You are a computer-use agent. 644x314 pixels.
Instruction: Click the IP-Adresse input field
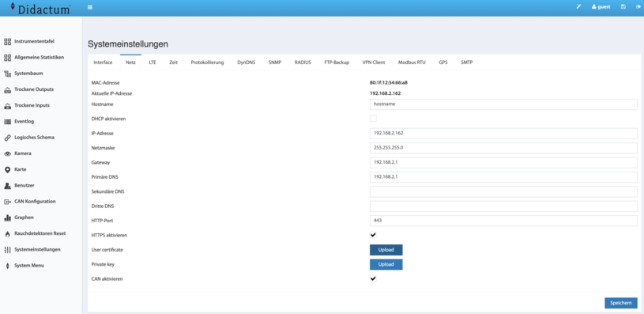pyautogui.click(x=503, y=134)
